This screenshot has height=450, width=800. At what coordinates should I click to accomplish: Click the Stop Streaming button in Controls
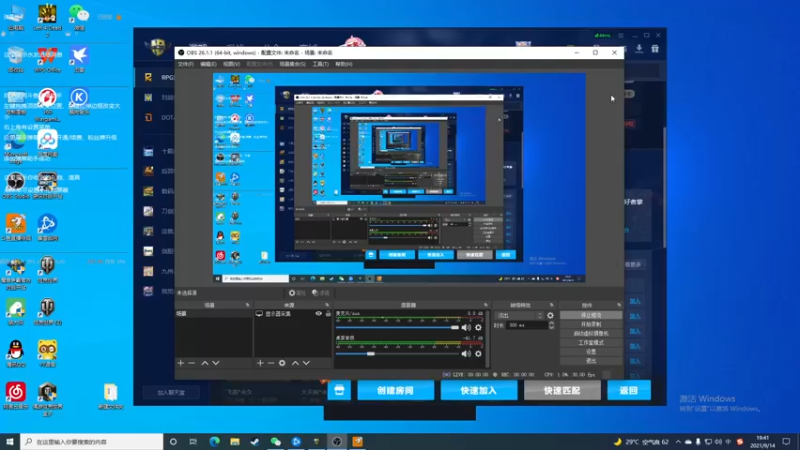tap(591, 315)
